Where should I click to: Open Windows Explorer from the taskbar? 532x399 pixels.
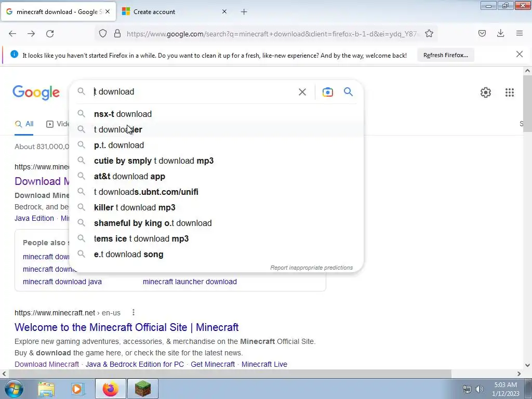point(46,389)
